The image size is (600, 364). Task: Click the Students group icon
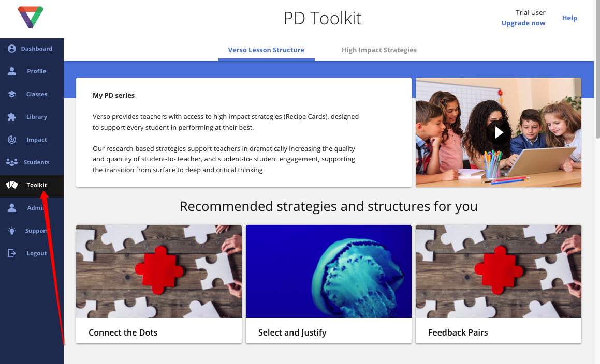[12, 162]
